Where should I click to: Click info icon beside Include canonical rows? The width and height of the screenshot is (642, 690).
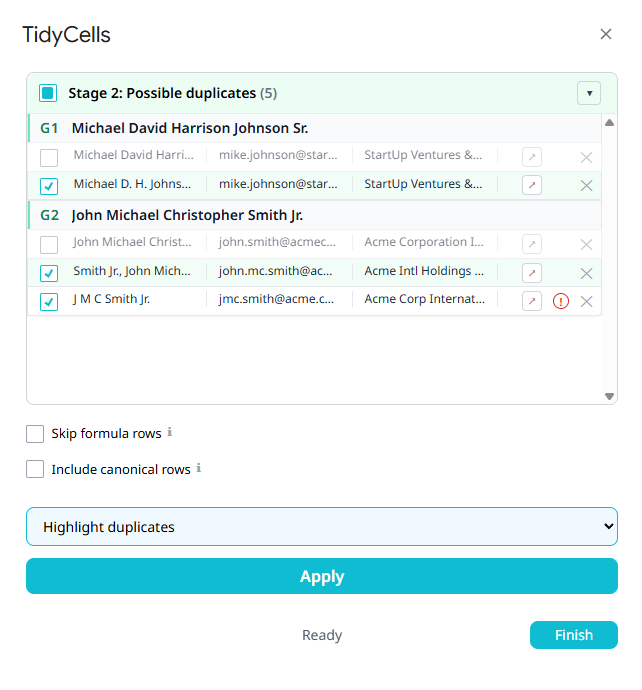point(199,468)
